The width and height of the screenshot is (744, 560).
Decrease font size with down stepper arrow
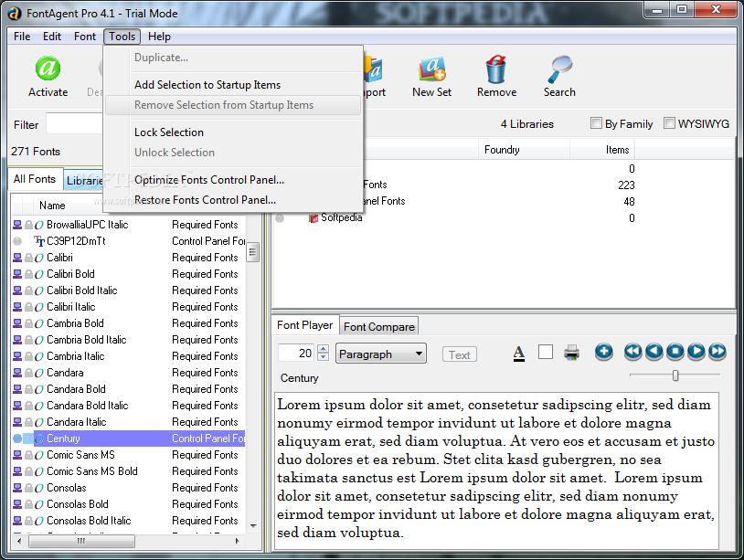tap(324, 356)
